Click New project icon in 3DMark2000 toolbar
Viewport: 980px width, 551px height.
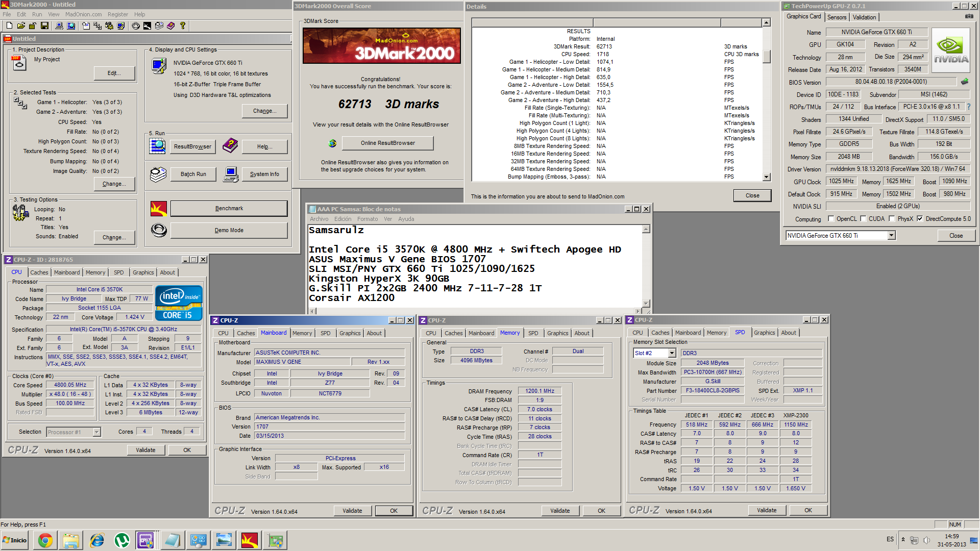9,26
